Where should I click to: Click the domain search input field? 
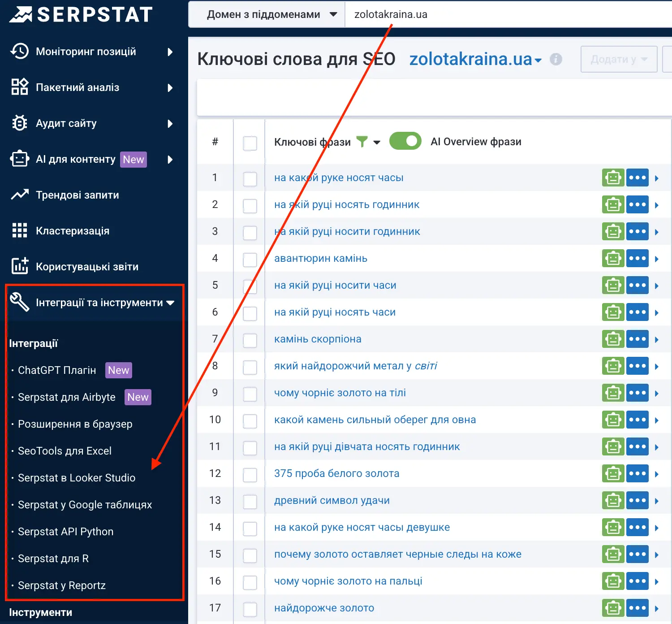pyautogui.click(x=508, y=14)
